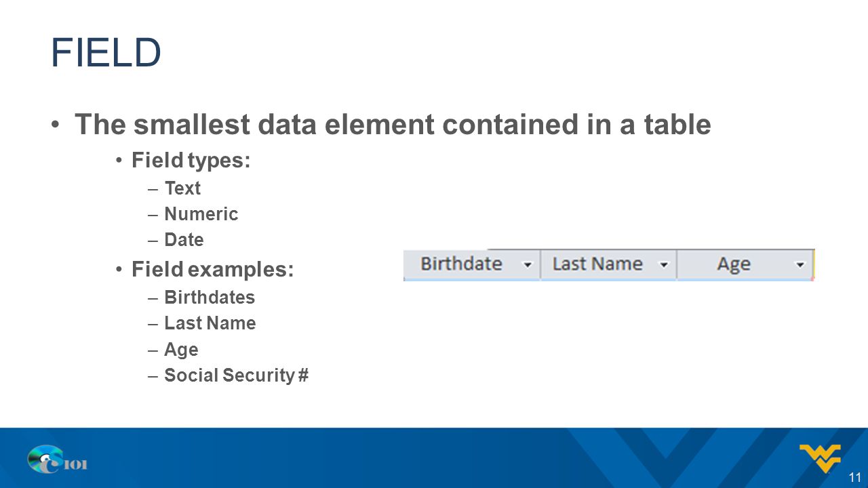Click the Birthdates list item
Viewport: 868px width, 488px height.
point(210,298)
